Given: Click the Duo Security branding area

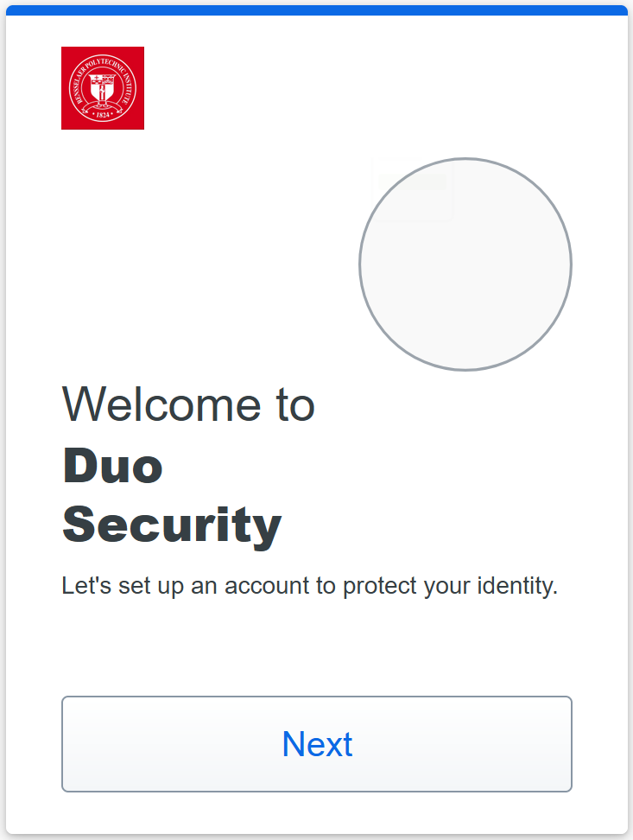Looking at the screenshot, I should pyautogui.click(x=171, y=495).
